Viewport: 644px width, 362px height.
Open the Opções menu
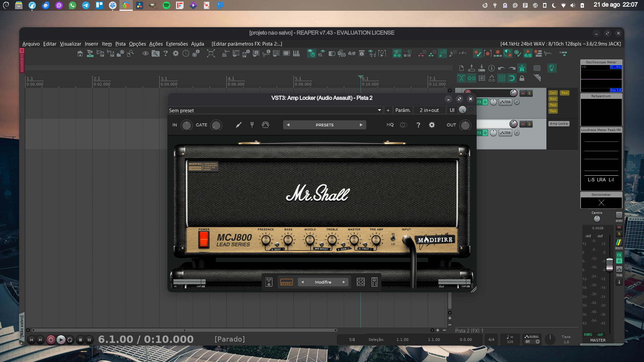pos(137,44)
